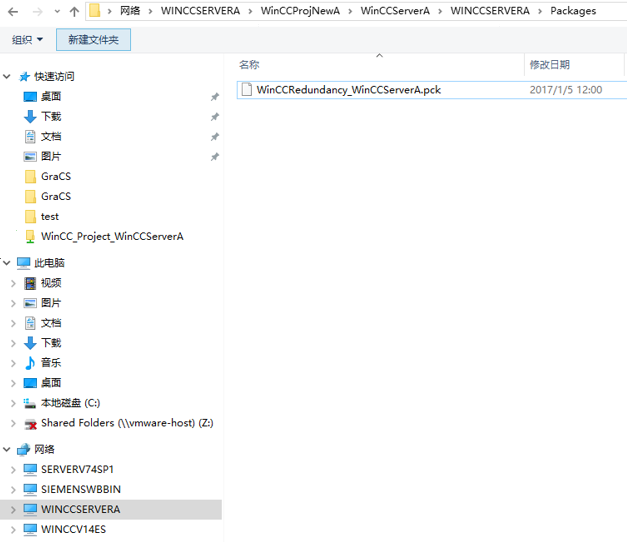Select WINCCV14ES network computer
The height and width of the screenshot is (542, 627).
pyautogui.click(x=74, y=529)
